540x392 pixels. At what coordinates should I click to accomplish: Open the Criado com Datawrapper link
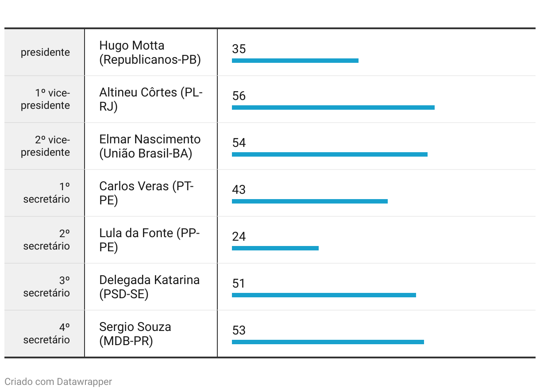point(58,381)
